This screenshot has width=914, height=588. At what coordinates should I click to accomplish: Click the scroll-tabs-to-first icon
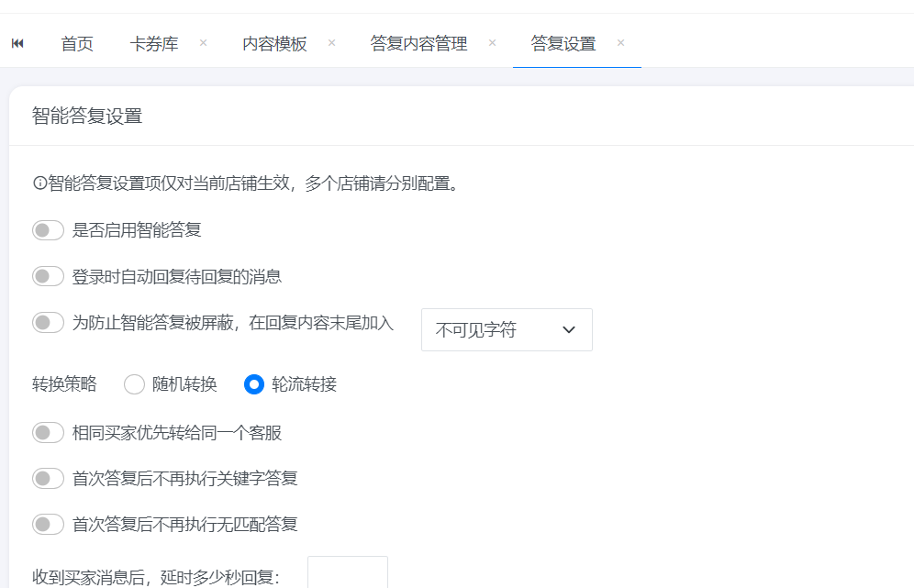(17, 43)
